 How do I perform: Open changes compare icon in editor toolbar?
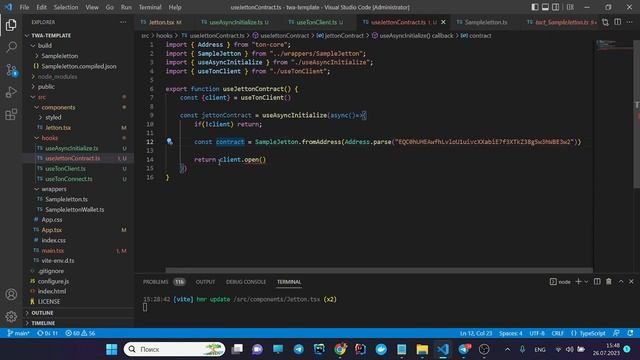click(x=605, y=22)
